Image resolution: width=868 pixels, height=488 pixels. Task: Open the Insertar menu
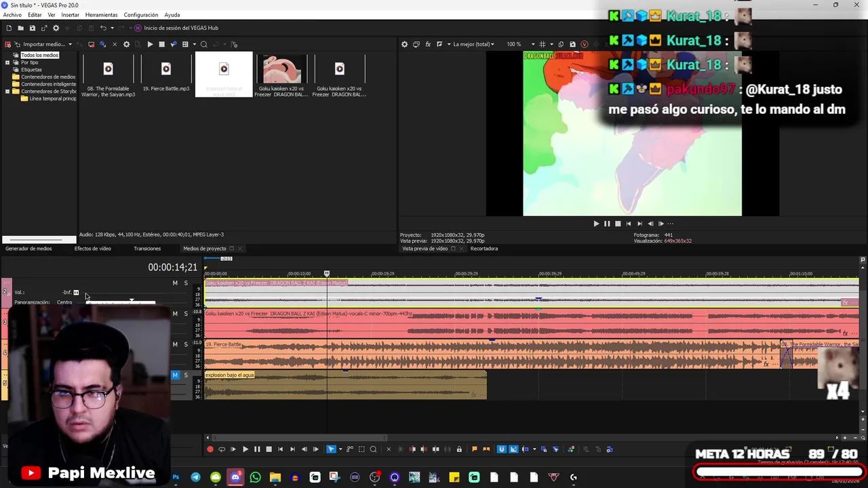(x=70, y=15)
